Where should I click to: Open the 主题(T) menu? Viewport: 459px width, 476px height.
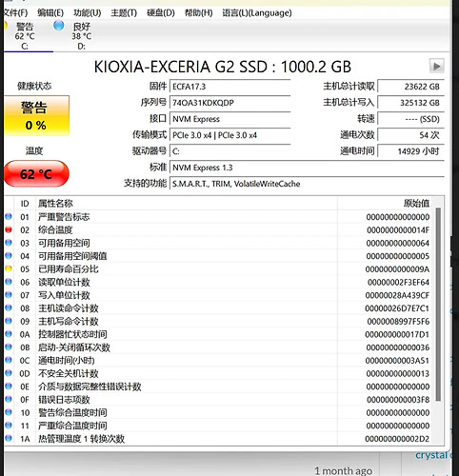[x=124, y=13]
